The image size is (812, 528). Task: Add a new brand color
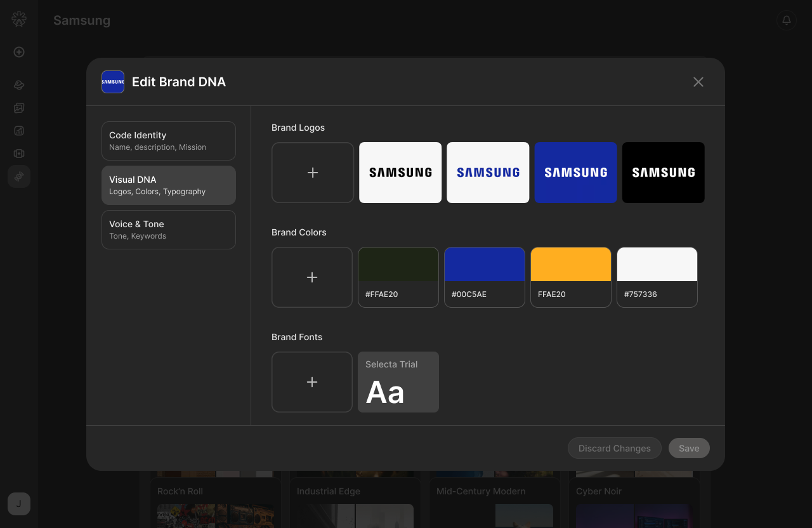point(312,277)
